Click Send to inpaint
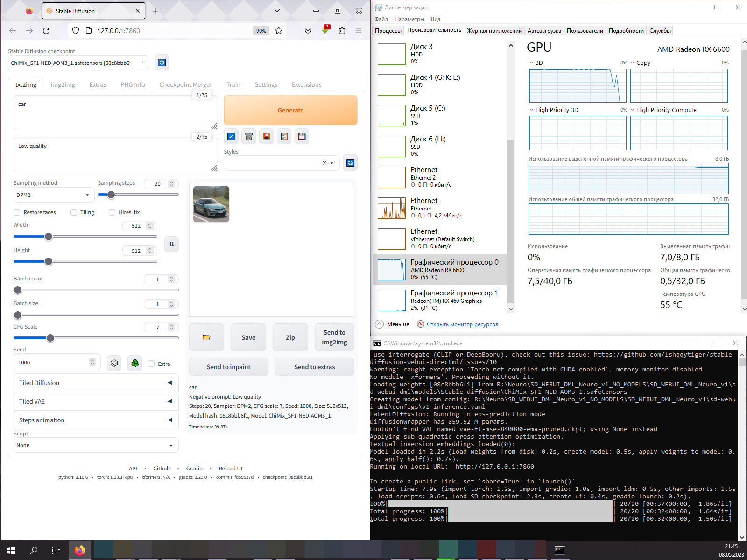The height and width of the screenshot is (560, 747). [x=229, y=367]
